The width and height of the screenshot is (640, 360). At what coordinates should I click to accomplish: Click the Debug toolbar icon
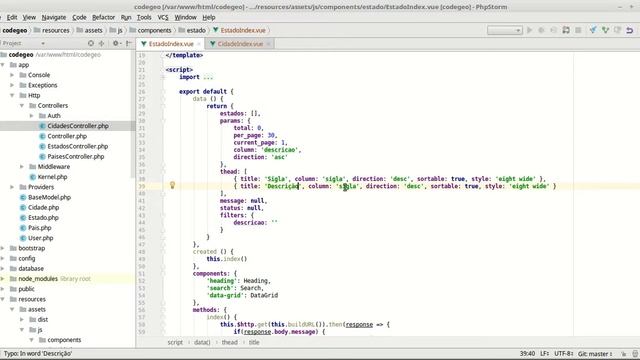pos(541,30)
